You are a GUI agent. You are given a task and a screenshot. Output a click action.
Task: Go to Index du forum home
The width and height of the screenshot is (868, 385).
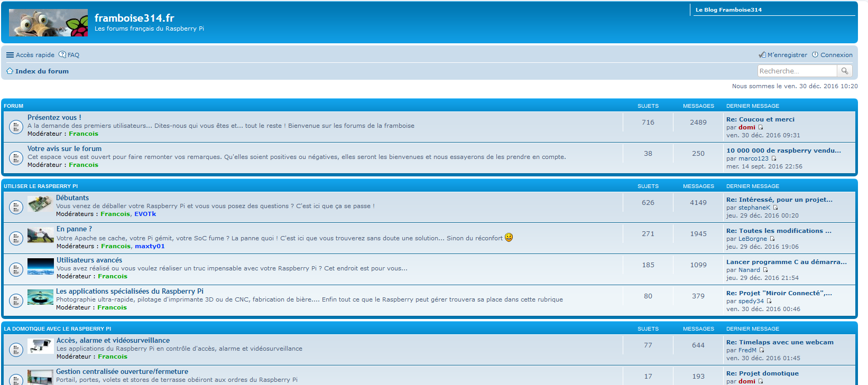(38, 71)
